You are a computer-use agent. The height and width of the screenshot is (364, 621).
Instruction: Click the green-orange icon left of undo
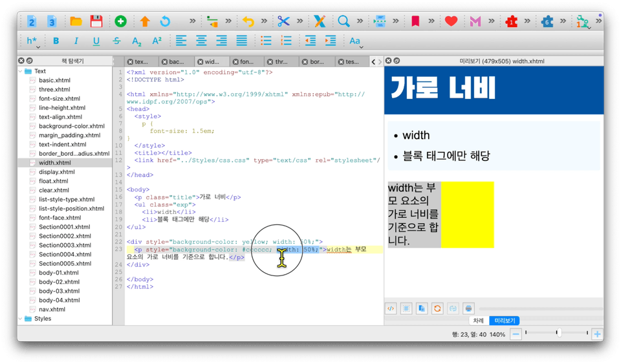212,21
